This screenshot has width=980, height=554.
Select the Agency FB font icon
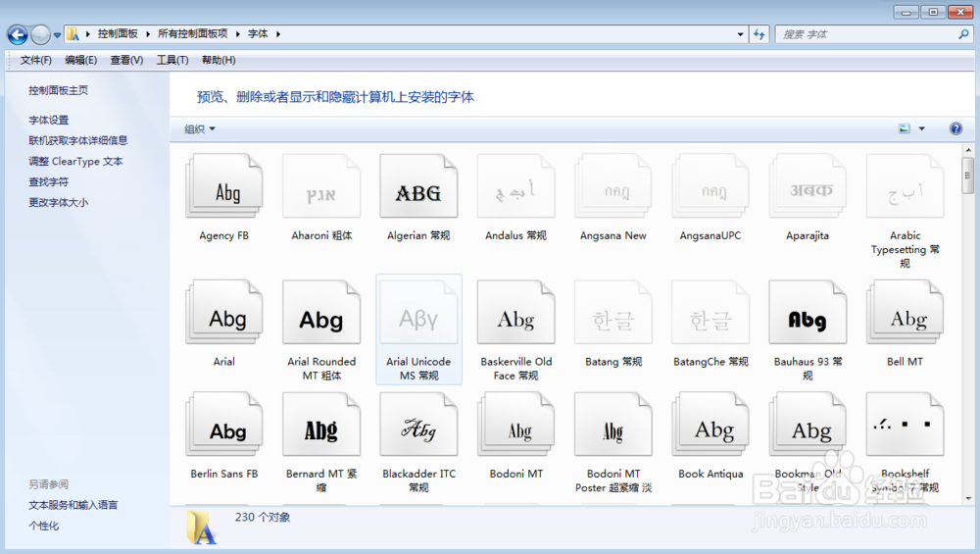click(x=223, y=186)
